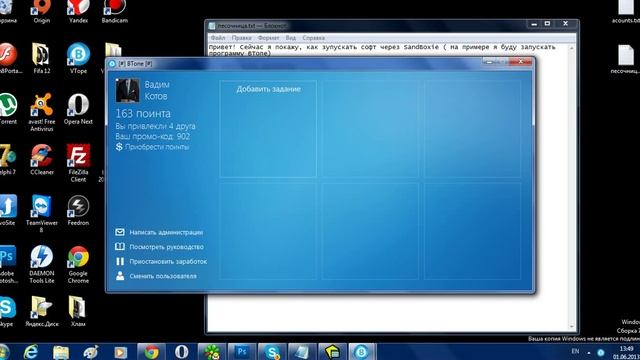
Task: Close the BTone window
Action: [520, 62]
